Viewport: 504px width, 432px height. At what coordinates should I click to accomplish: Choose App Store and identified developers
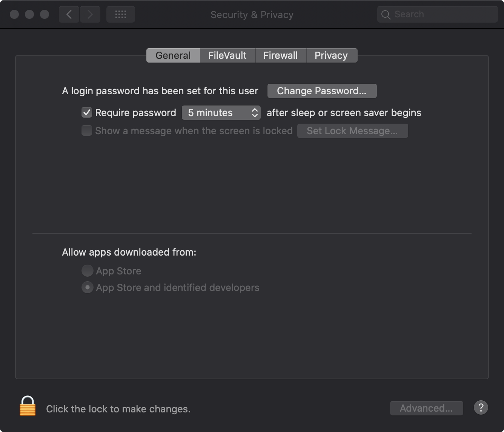click(x=87, y=287)
